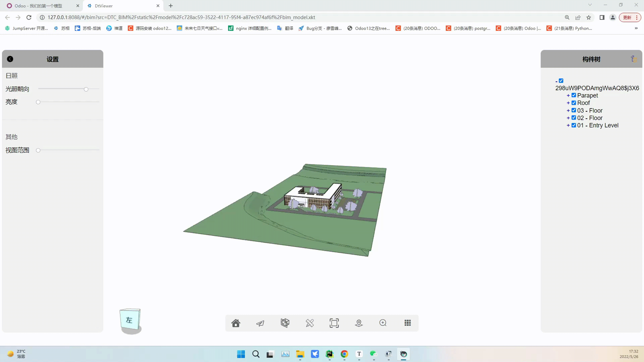Select the map pin location tool
This screenshot has height=362, width=644.
coord(359,323)
